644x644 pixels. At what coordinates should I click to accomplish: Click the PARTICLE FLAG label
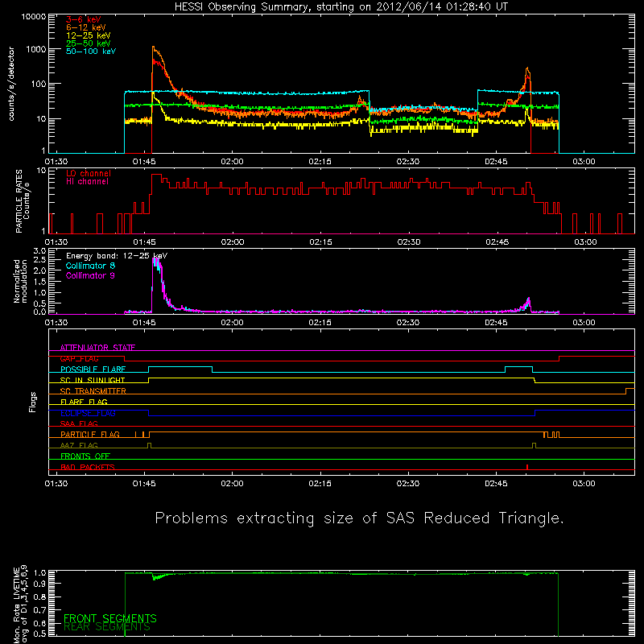(x=90, y=434)
